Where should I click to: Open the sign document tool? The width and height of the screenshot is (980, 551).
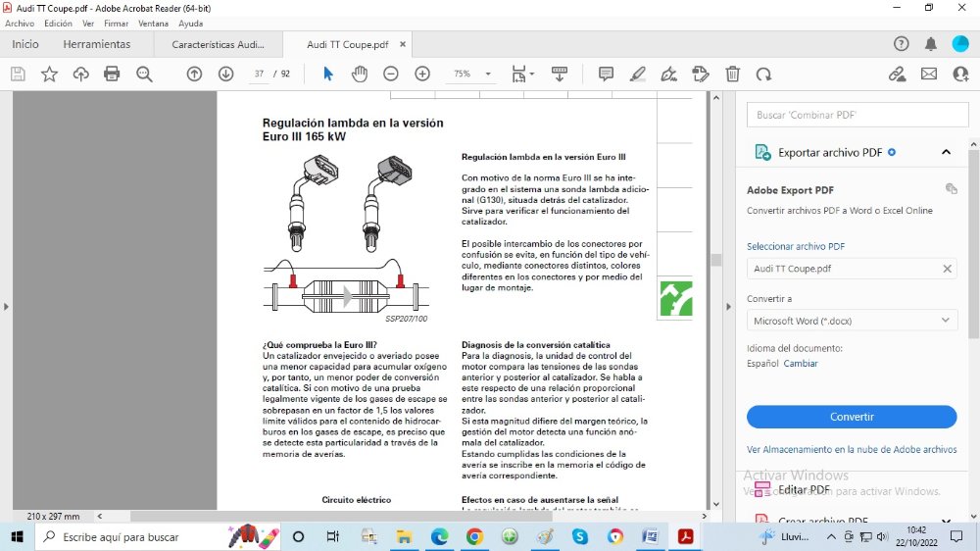668,74
